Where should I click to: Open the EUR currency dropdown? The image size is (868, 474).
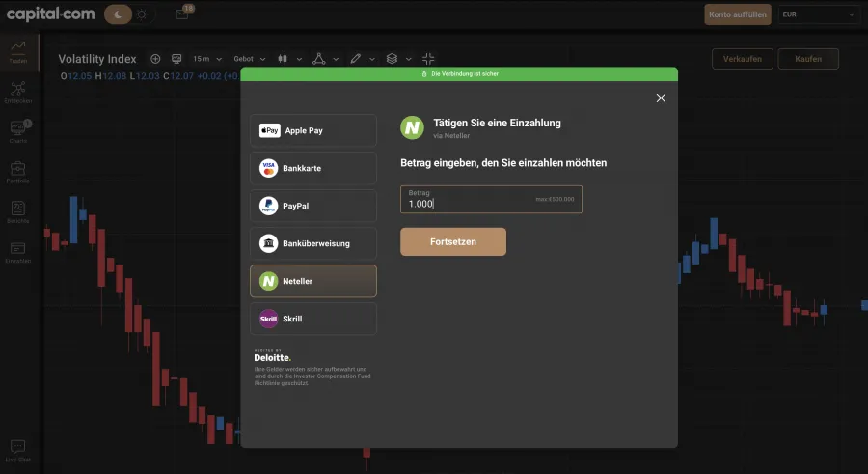click(819, 14)
